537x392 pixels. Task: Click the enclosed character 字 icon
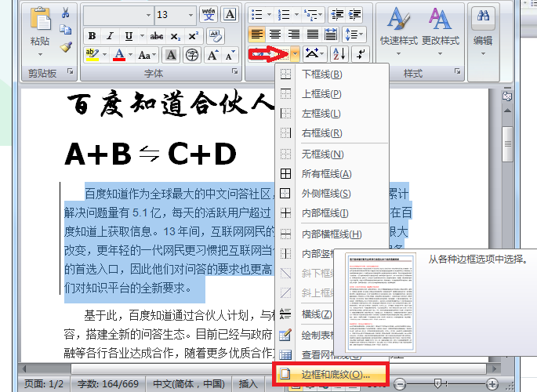(192, 55)
